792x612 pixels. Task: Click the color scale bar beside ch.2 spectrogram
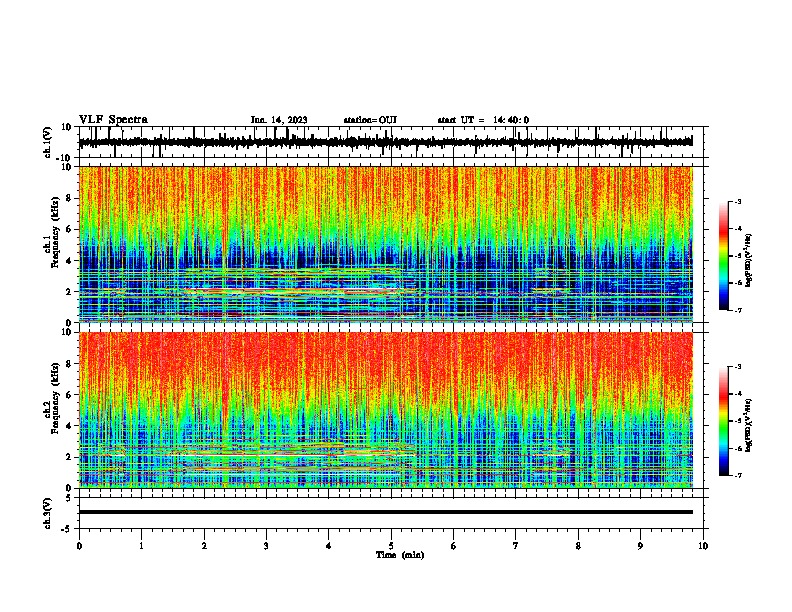pyautogui.click(x=723, y=421)
